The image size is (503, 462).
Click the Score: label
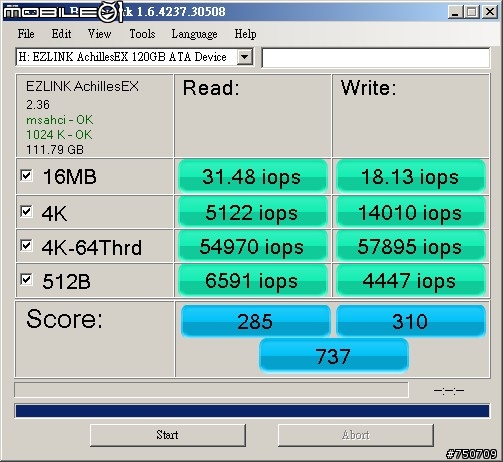64,319
